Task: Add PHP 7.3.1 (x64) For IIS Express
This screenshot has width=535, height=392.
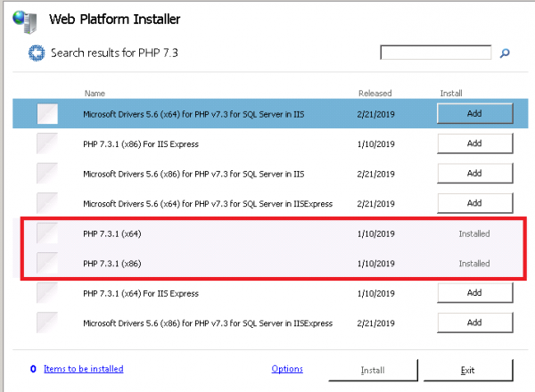Action: tap(475, 293)
